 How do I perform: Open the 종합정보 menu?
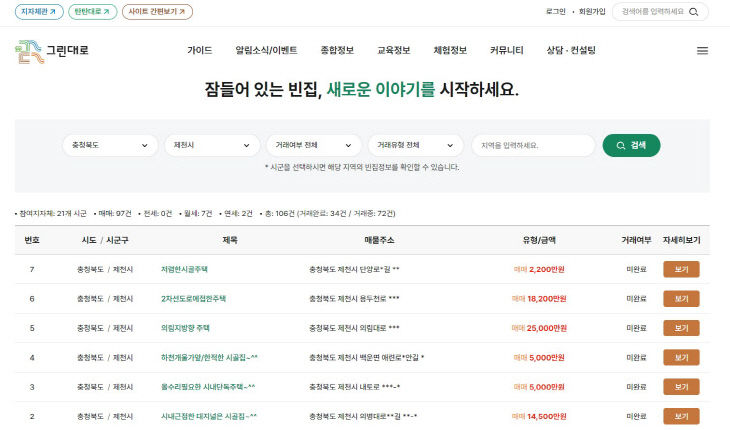pyautogui.click(x=337, y=50)
